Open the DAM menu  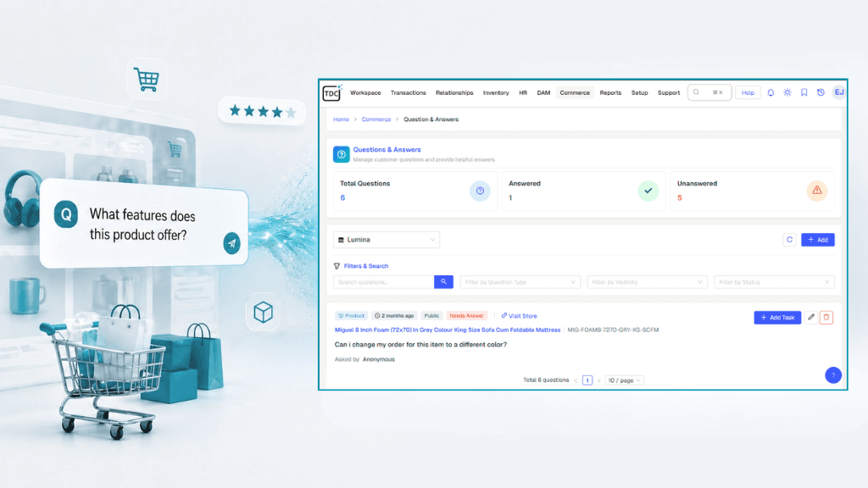pos(543,93)
